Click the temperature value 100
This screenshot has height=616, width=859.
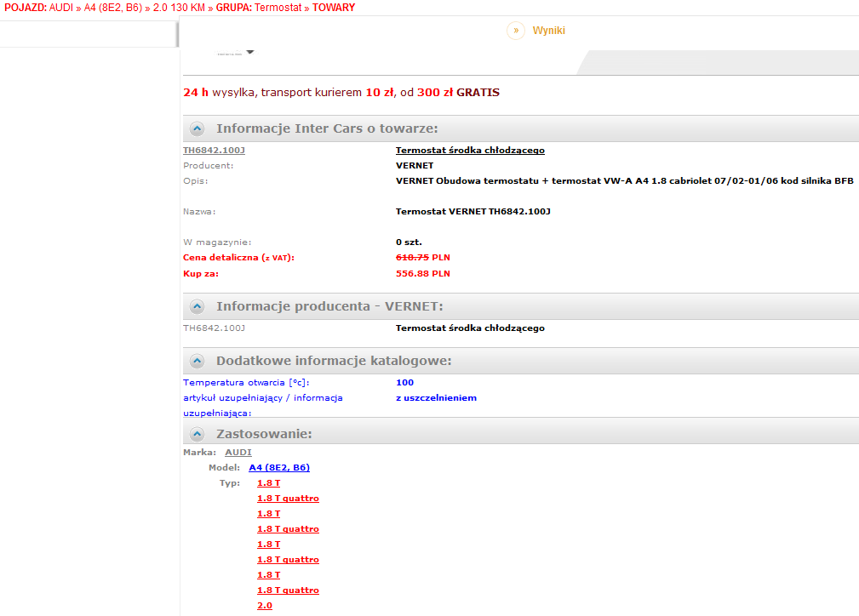tap(405, 383)
